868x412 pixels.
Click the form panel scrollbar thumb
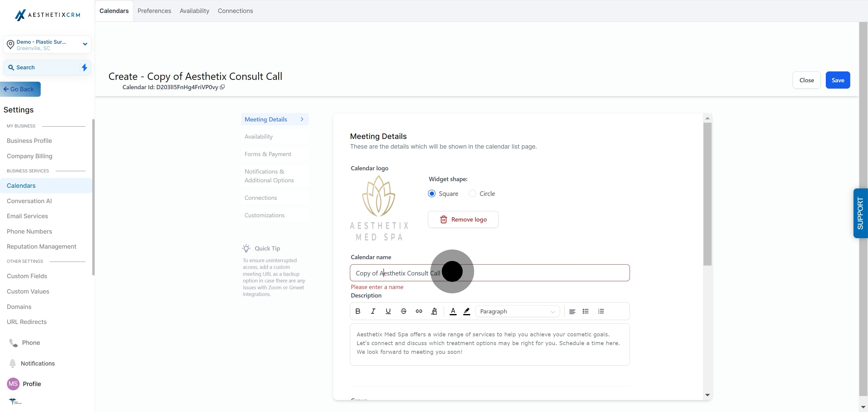707,194
